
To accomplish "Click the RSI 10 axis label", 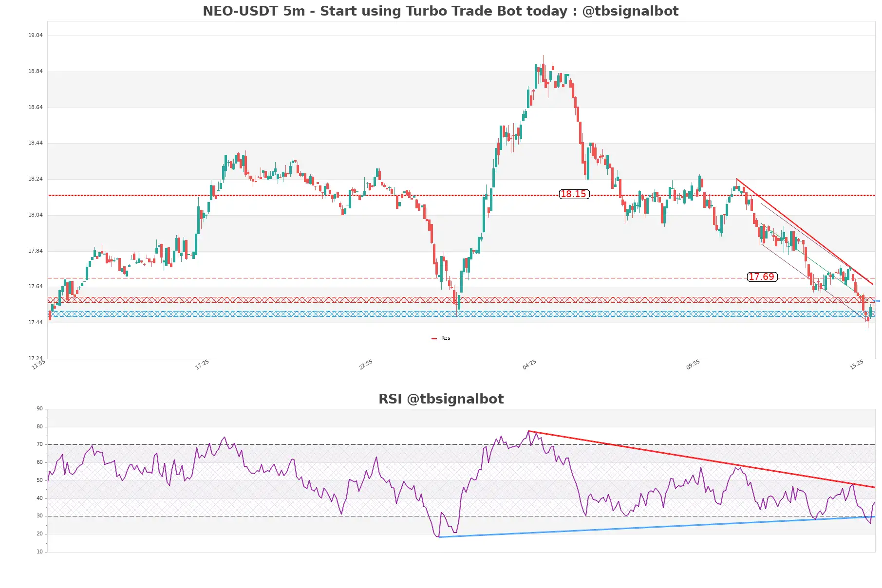I will (x=39, y=551).
